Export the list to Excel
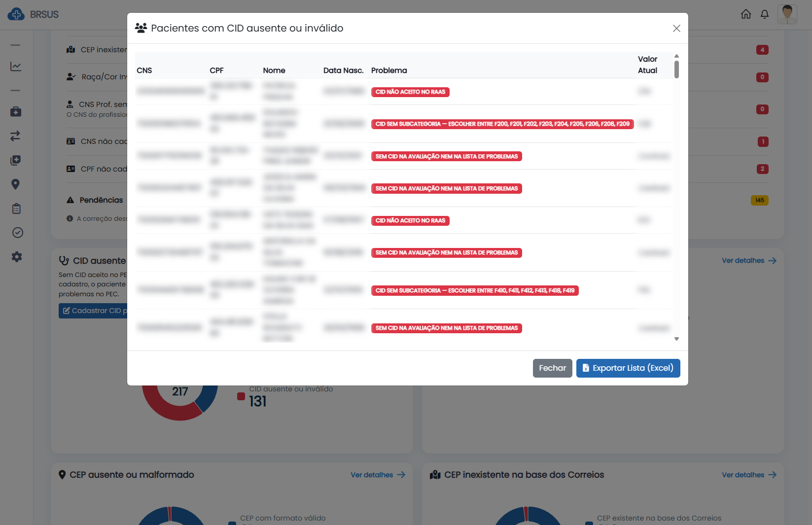 click(x=628, y=368)
